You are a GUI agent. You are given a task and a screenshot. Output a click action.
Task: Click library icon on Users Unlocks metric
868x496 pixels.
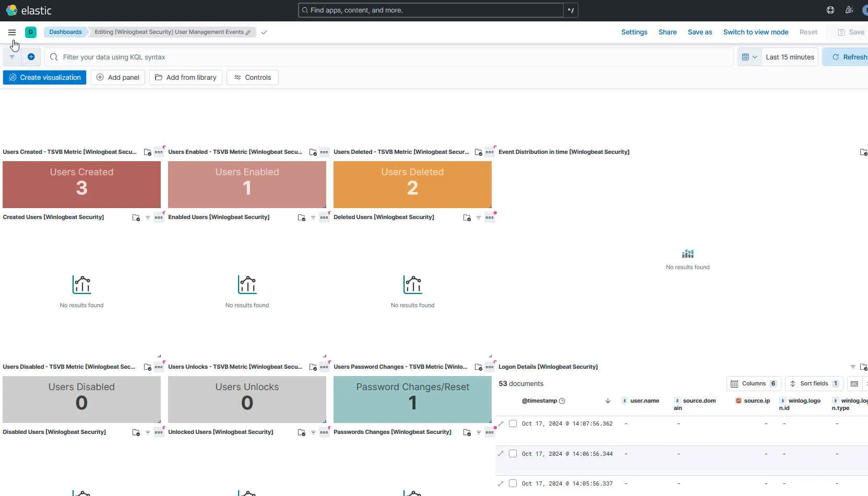coord(313,367)
